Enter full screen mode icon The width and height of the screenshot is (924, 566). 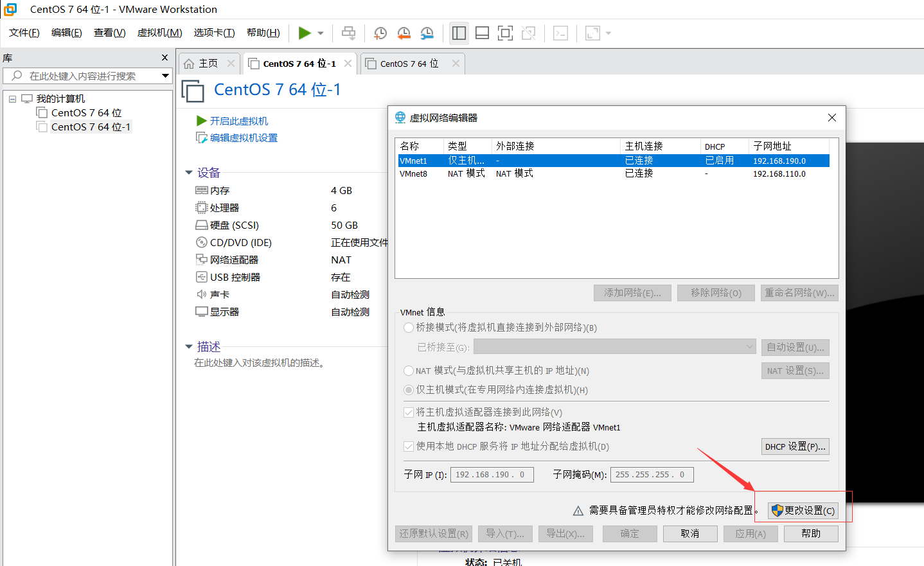click(505, 33)
